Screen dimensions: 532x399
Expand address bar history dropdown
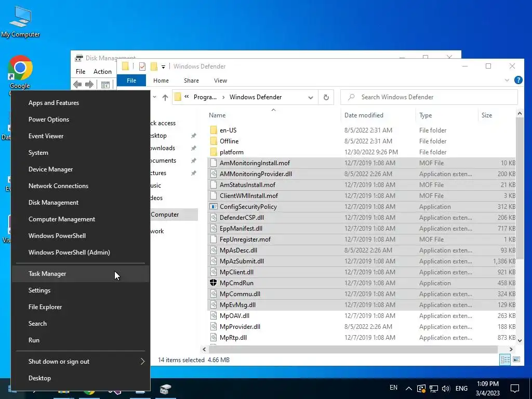pos(311,97)
